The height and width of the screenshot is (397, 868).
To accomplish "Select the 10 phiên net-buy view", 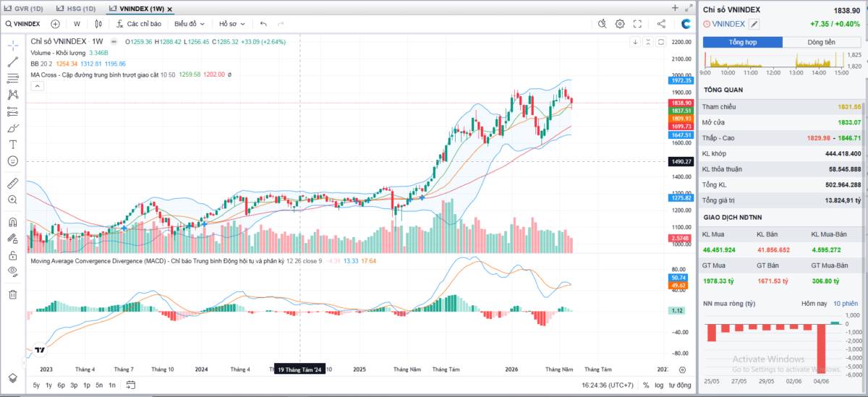I will (x=845, y=303).
